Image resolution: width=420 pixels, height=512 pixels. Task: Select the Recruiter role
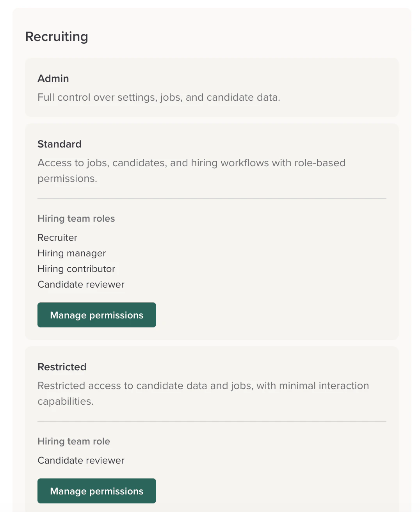point(57,238)
